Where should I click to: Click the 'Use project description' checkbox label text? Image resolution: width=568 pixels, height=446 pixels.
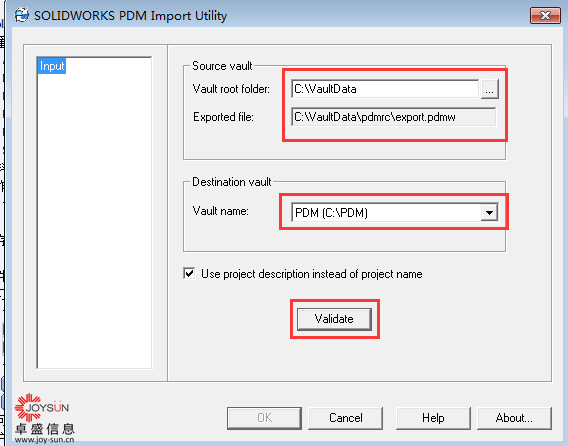pos(312,274)
